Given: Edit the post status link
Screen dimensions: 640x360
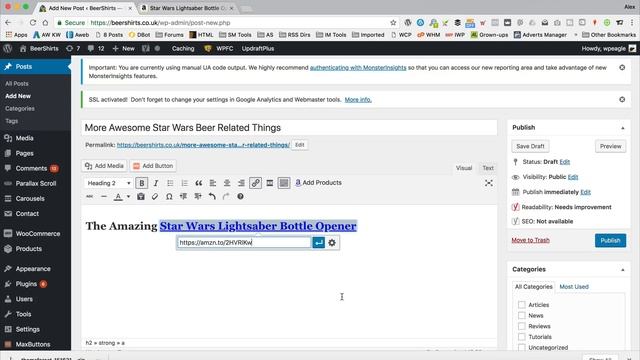Looking at the screenshot, I should click(564, 162).
